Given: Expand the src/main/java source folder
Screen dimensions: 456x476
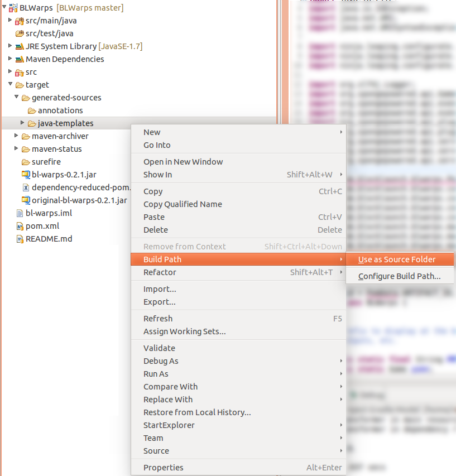Looking at the screenshot, I should point(10,20).
